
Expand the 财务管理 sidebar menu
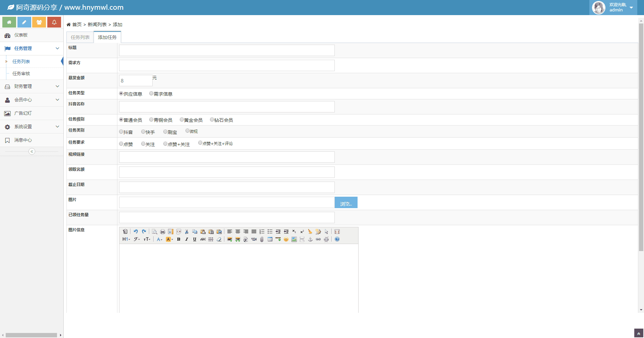tap(32, 86)
